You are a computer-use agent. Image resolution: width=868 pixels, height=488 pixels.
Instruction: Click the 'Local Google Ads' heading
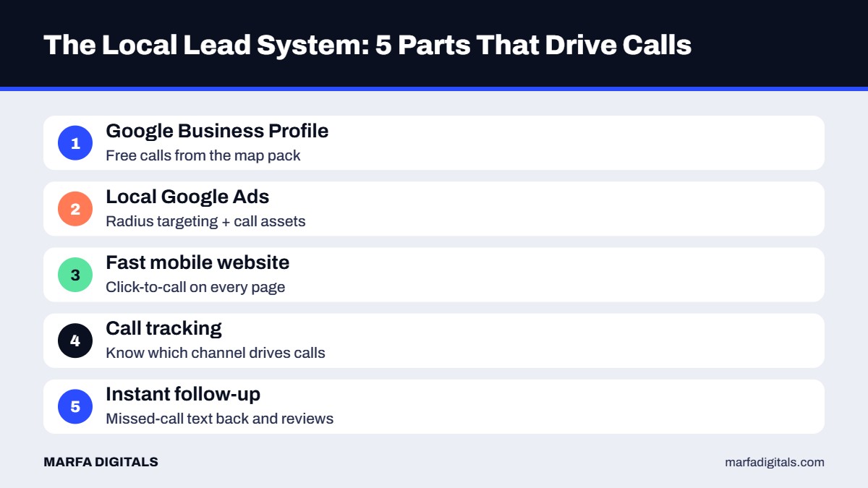point(187,197)
